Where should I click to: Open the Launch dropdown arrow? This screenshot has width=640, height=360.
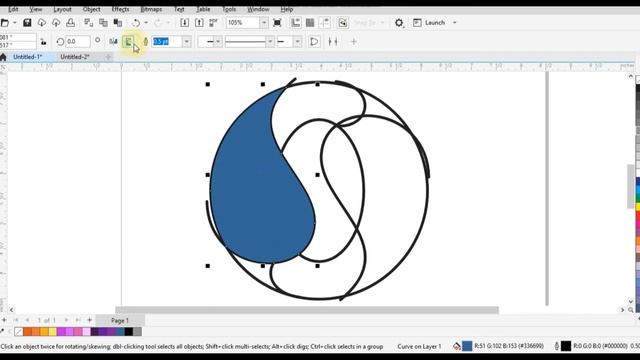tap(455, 23)
